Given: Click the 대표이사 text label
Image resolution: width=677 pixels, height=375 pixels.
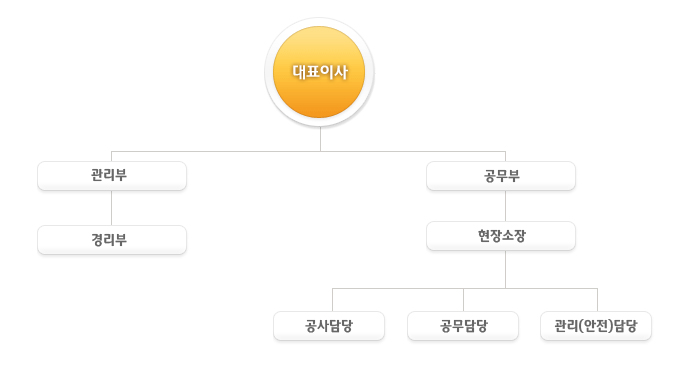Looking at the screenshot, I should (x=320, y=72).
